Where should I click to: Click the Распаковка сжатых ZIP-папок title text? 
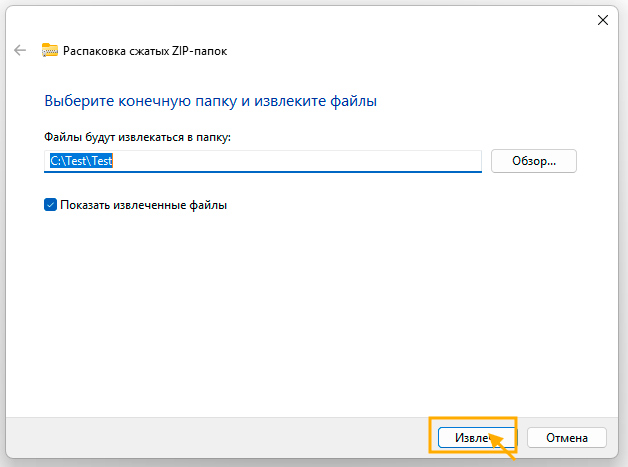[145, 51]
